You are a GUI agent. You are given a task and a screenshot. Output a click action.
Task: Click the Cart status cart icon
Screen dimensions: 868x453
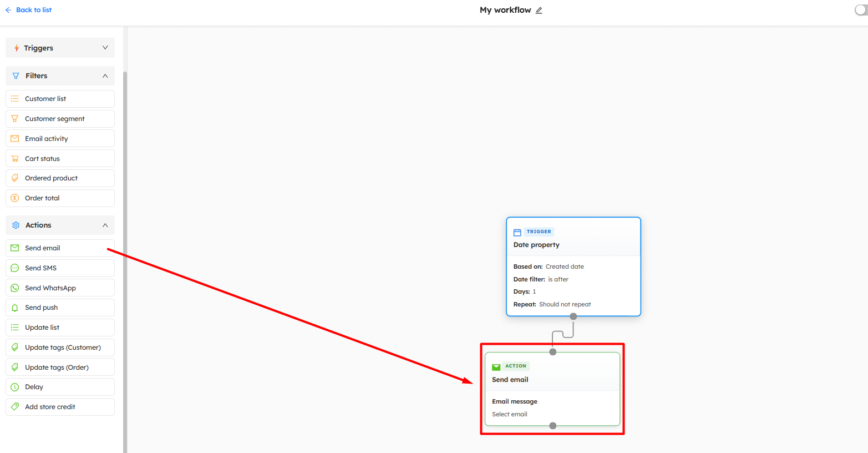click(x=15, y=159)
